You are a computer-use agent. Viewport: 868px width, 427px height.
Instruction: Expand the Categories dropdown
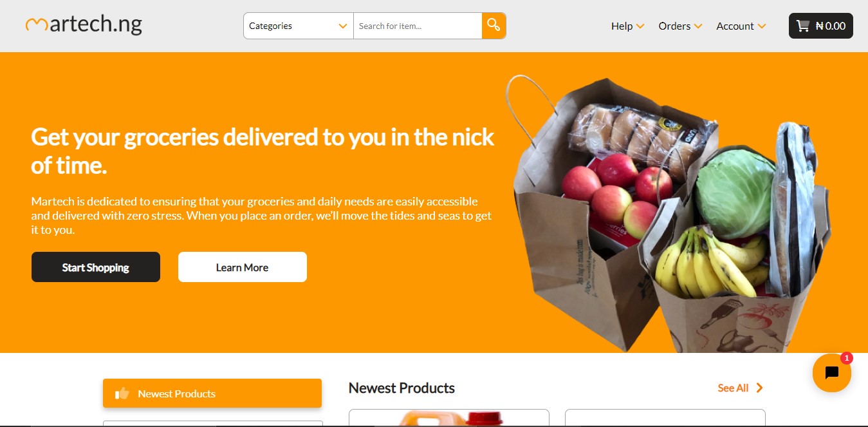[299, 26]
